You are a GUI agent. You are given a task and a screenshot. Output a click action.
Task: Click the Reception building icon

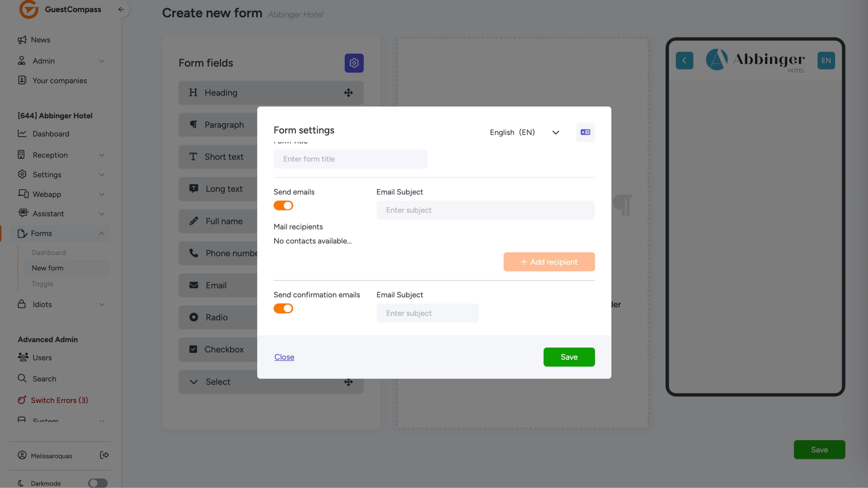click(x=21, y=155)
